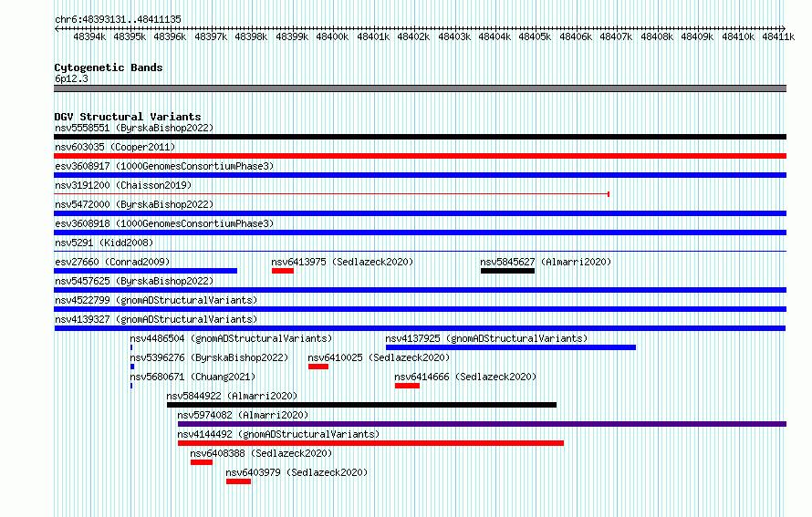This screenshot has height=517, width=812.
Task: Open the nsv4522799 (gnomADStructuralVariants) label
Action: [x=156, y=300]
